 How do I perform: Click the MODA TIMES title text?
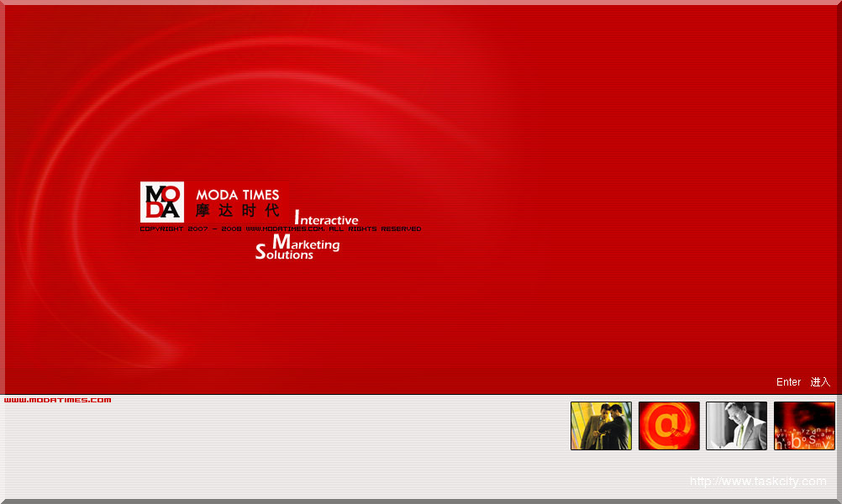pyautogui.click(x=238, y=195)
